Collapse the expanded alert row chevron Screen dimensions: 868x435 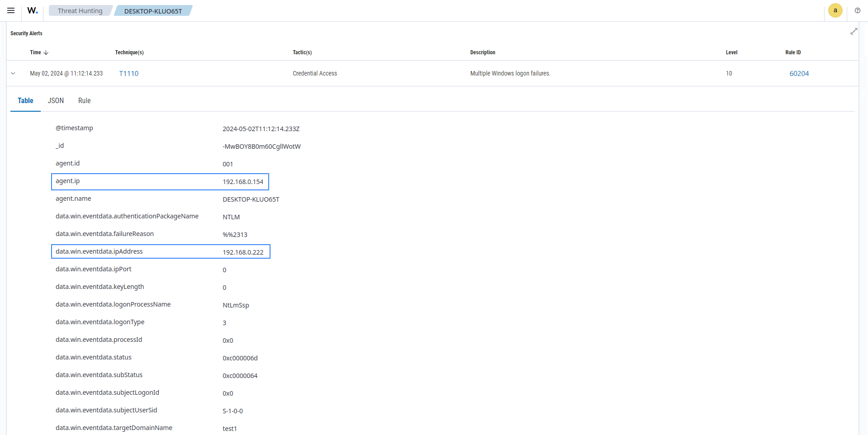coord(13,73)
